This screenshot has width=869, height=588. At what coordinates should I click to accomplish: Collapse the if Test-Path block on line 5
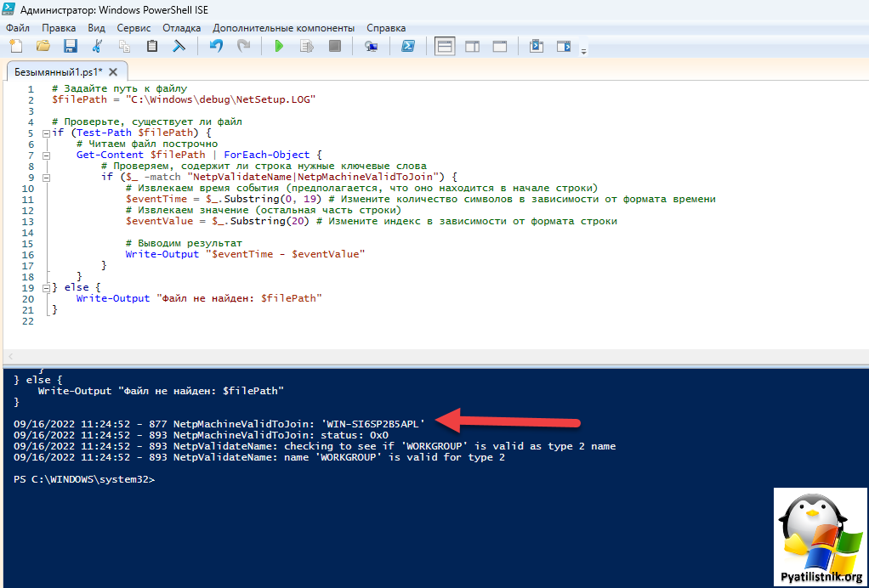coord(46,133)
